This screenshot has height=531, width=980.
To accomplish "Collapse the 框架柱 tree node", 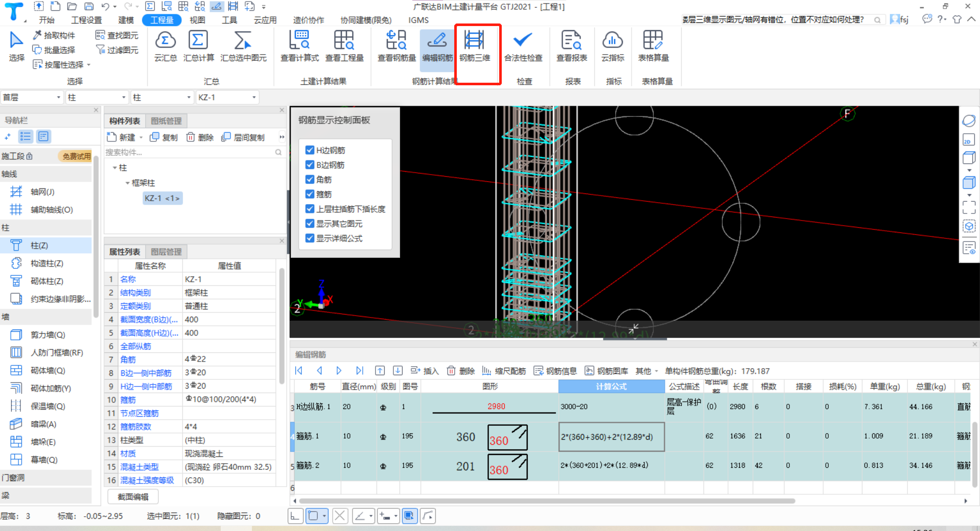I will (x=127, y=183).
